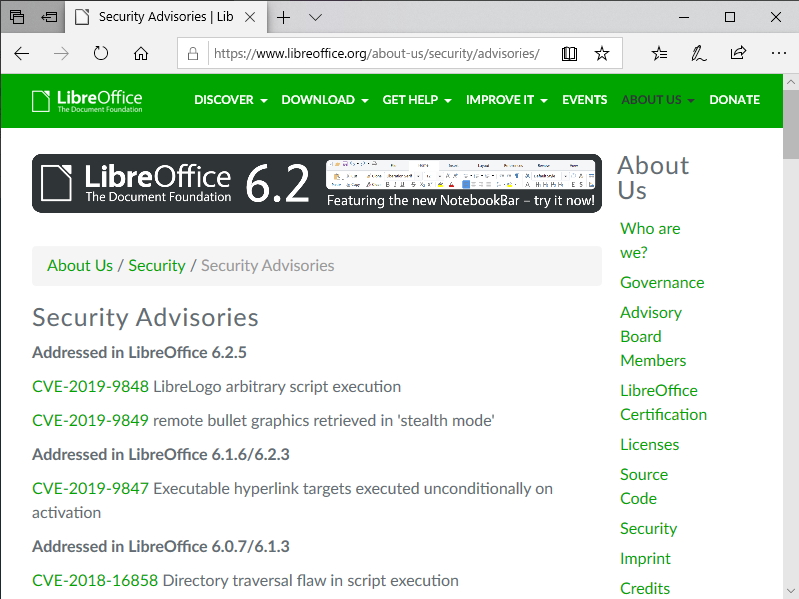Viewport: 799px width, 599px height.
Task: Click scrollbar down arrow
Action: (791, 591)
